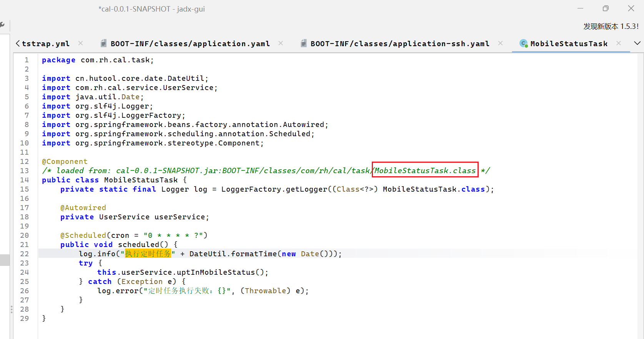Click the class icon on MobileStatusTask tab
The width and height of the screenshot is (644, 339).
tap(523, 43)
